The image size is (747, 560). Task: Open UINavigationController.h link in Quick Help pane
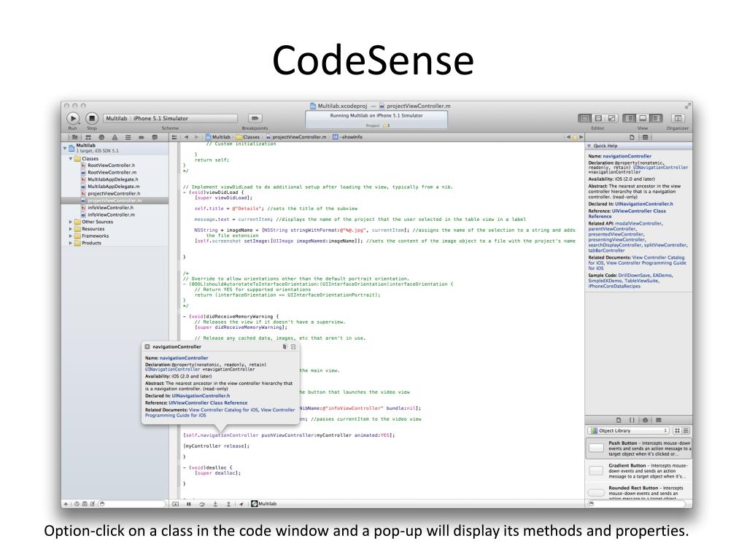pyautogui.click(x=643, y=204)
